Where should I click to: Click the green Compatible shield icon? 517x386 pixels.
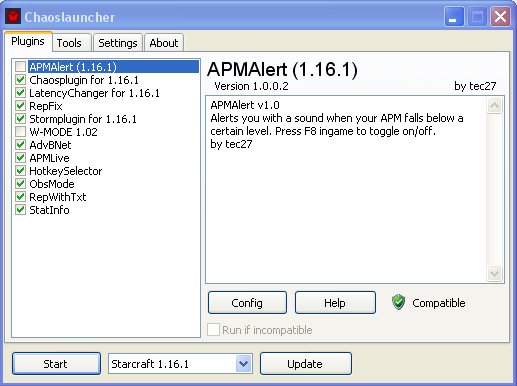(398, 302)
